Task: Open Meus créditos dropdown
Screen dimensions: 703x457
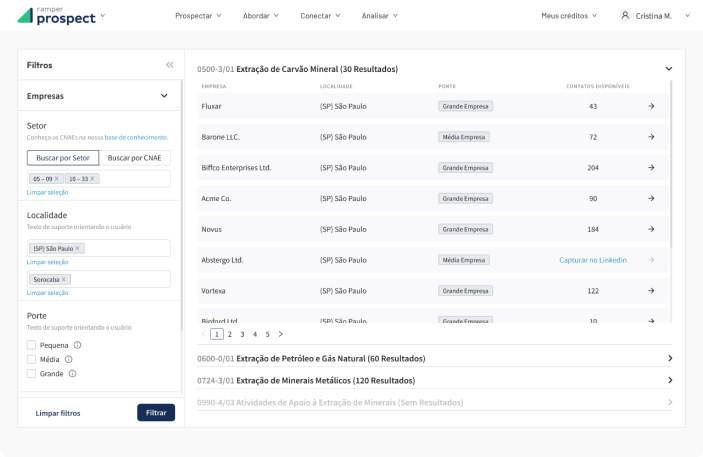Action: click(x=569, y=16)
